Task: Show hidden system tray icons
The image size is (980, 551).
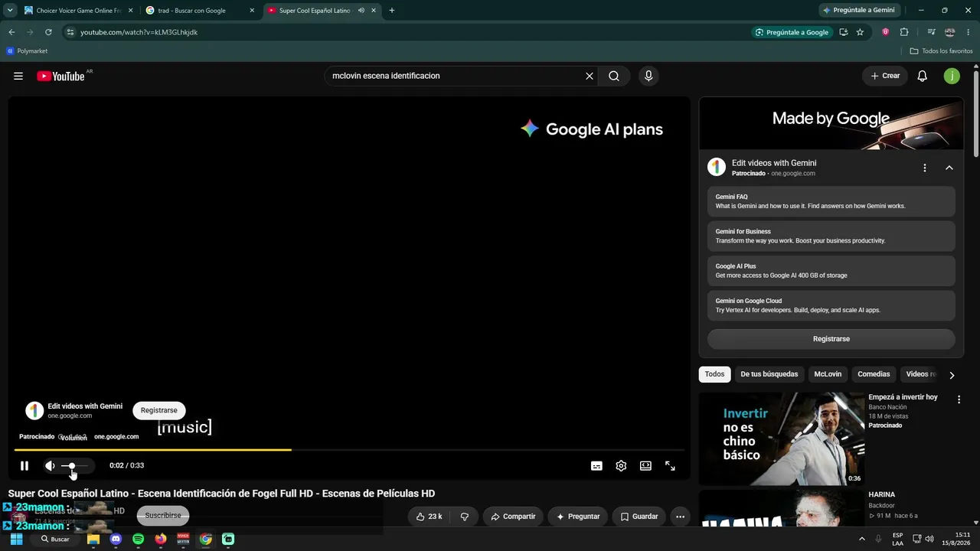Action: tap(861, 539)
